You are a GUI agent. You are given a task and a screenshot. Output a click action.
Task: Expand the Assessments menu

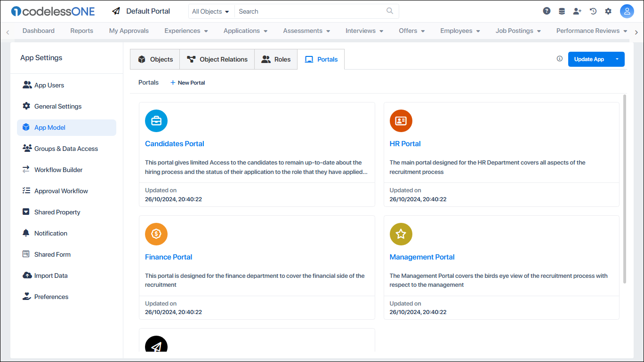tap(306, 31)
